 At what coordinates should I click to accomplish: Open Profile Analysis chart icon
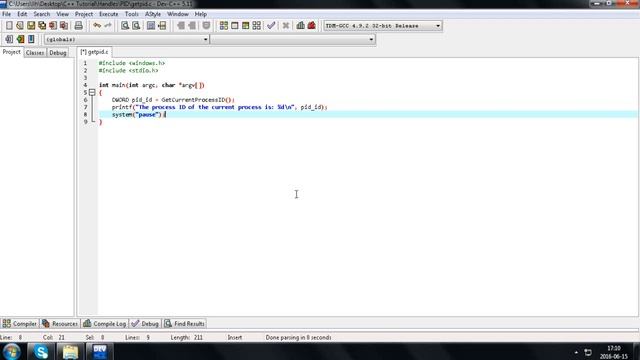click(x=301, y=26)
